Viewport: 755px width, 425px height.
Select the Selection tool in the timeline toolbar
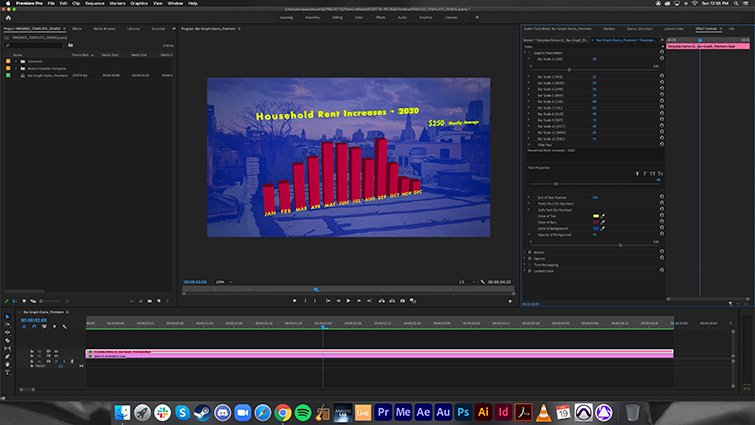tap(7, 317)
